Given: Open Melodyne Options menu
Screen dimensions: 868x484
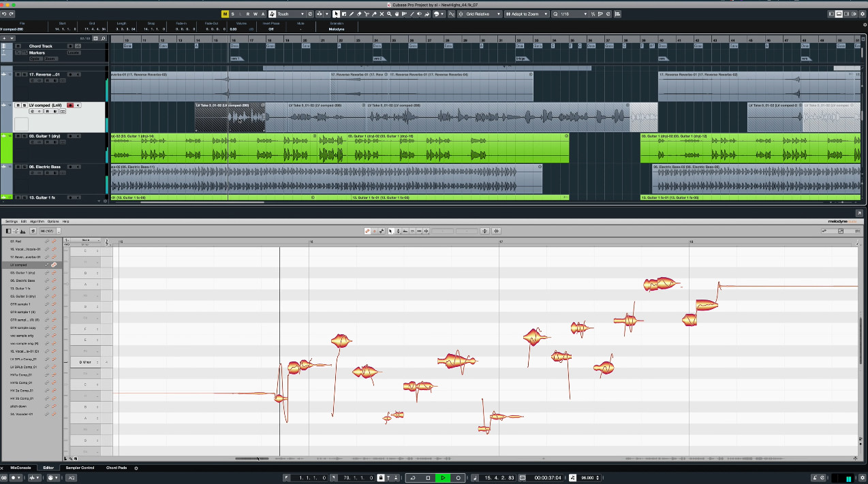Looking at the screenshot, I should tap(53, 221).
